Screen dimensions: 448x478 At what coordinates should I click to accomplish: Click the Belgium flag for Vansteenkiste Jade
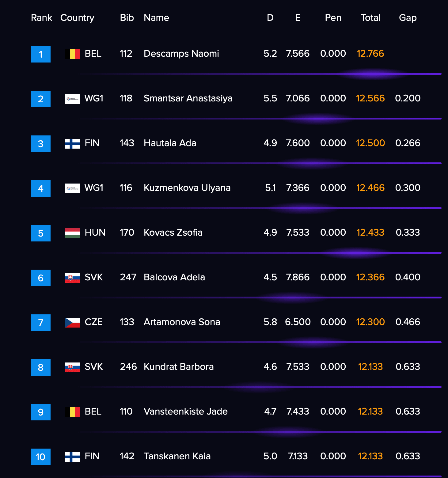[73, 412]
